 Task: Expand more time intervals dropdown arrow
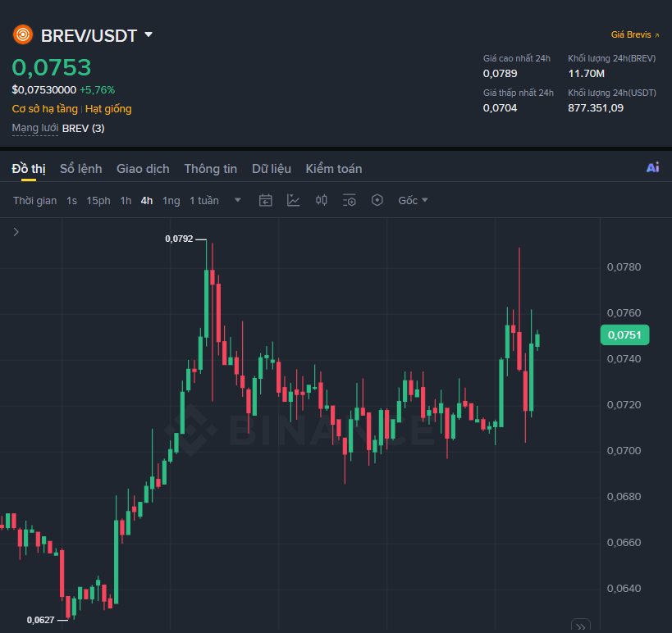pos(238,200)
